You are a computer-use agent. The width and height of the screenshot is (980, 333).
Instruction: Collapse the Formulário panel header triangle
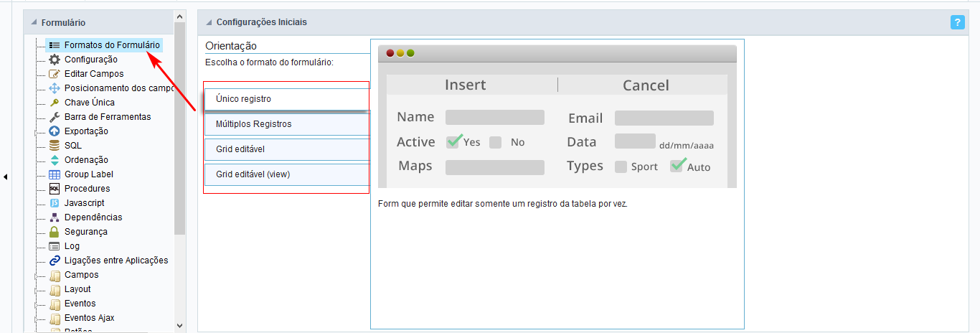[x=34, y=23]
